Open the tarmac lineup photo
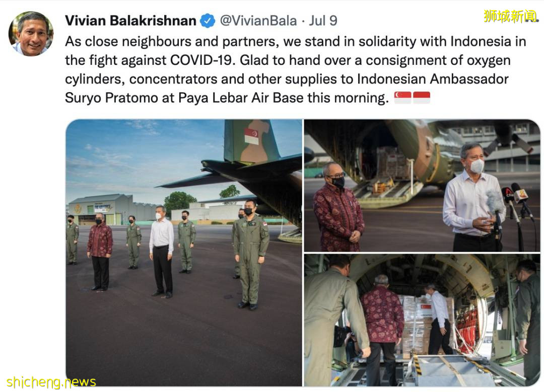Image resolution: width=544 pixels, height=392 pixels. [184, 253]
